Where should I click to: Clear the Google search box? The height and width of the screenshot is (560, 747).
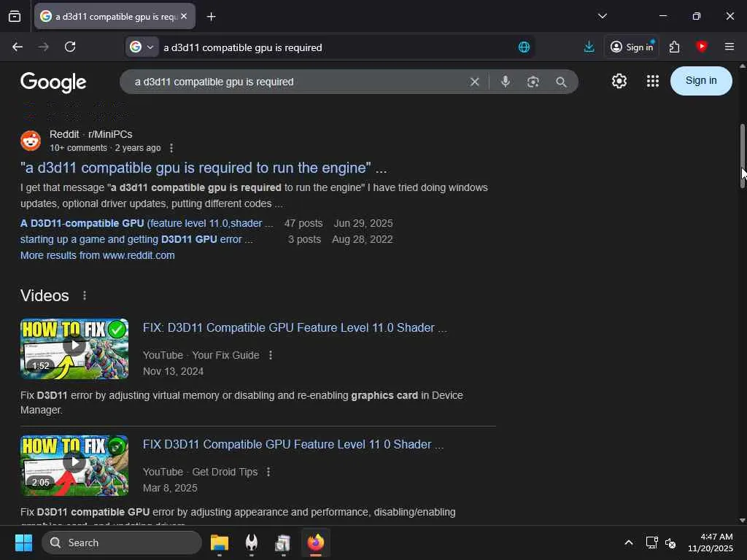[474, 82]
